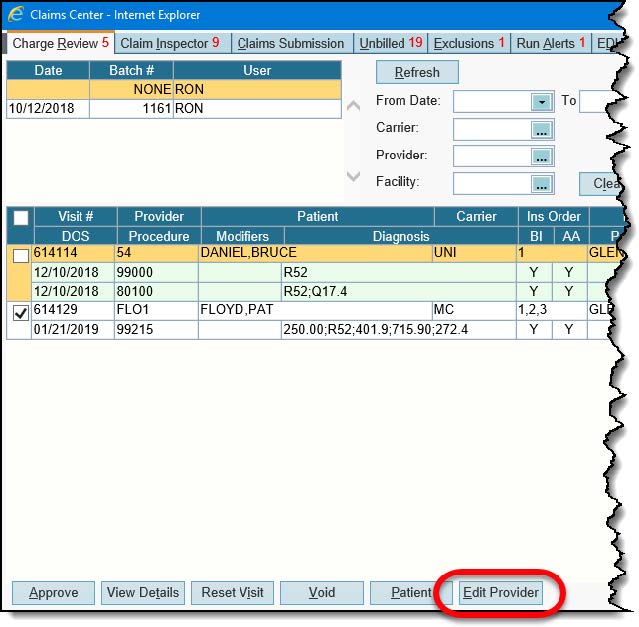639x627 pixels.
Task: Click the Approve button
Action: 54,592
